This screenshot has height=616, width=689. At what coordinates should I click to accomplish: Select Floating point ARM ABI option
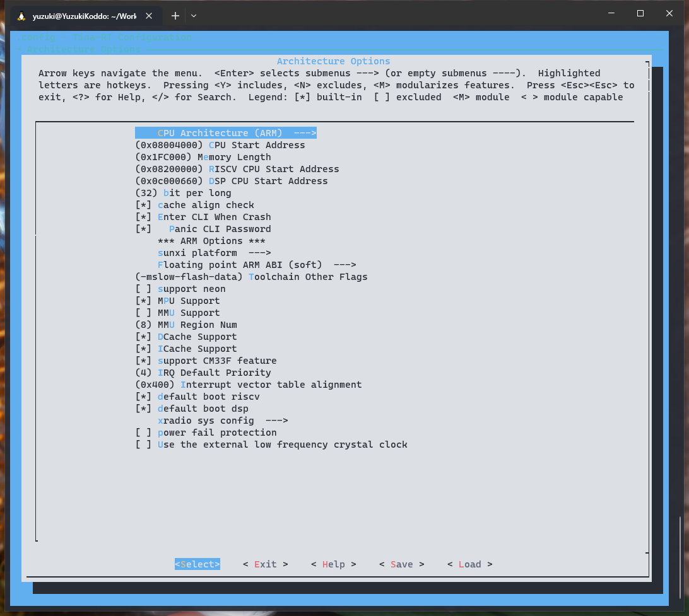256,265
